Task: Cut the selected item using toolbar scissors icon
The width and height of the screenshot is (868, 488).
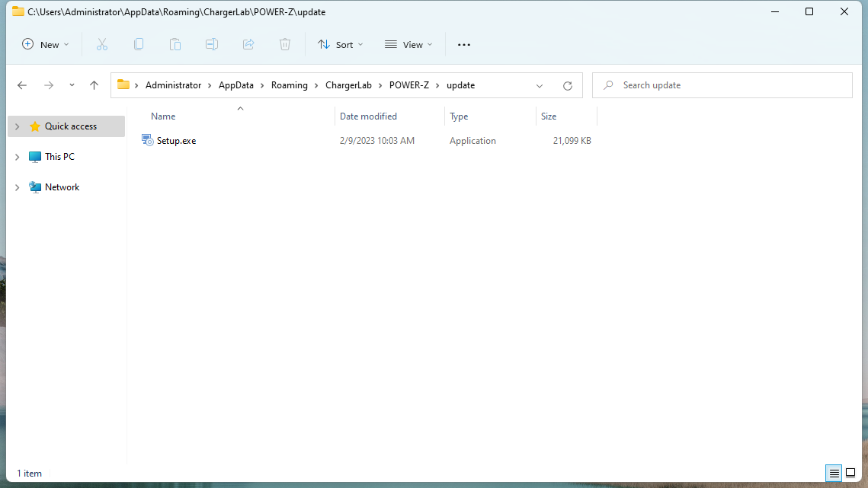Action: pos(102,44)
